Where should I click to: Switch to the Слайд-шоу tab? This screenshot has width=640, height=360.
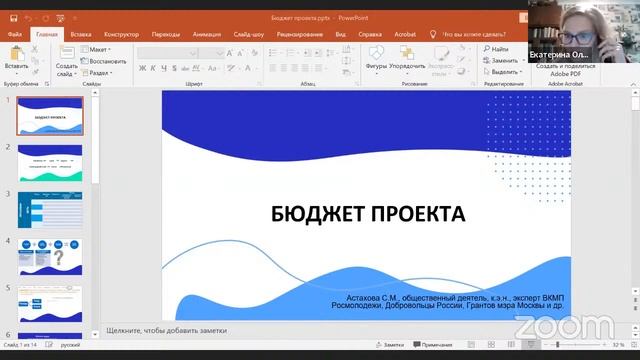pos(249,34)
